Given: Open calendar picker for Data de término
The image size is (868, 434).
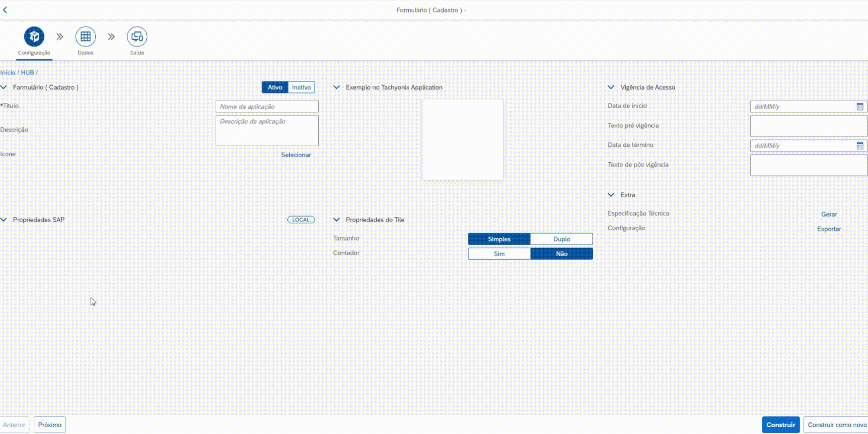Looking at the screenshot, I should tap(860, 146).
